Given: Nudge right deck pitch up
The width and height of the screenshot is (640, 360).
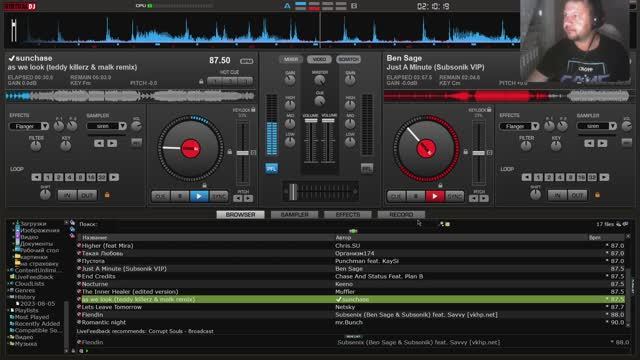Looking at the screenshot, I should tap(484, 199).
